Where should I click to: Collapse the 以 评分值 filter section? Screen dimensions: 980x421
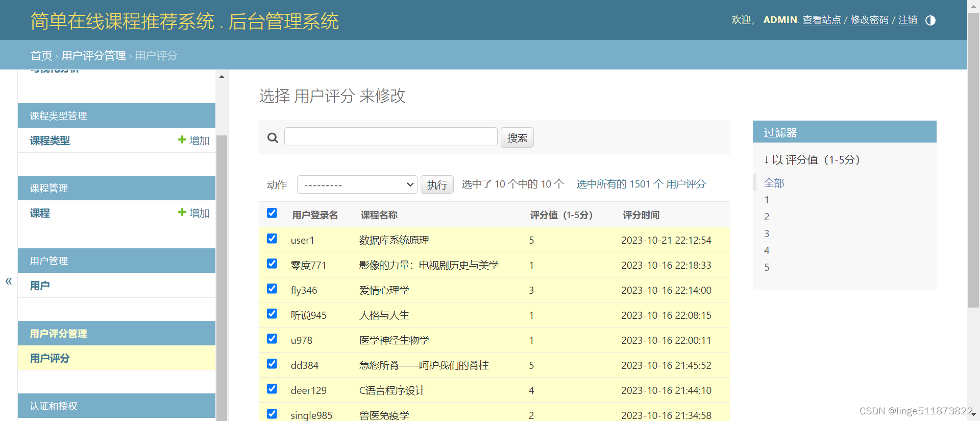812,160
